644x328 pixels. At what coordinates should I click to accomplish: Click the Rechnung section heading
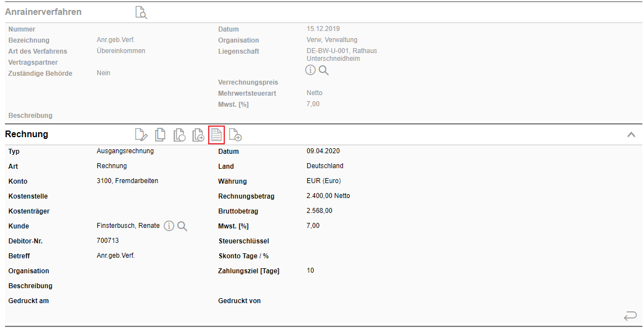[x=27, y=134]
